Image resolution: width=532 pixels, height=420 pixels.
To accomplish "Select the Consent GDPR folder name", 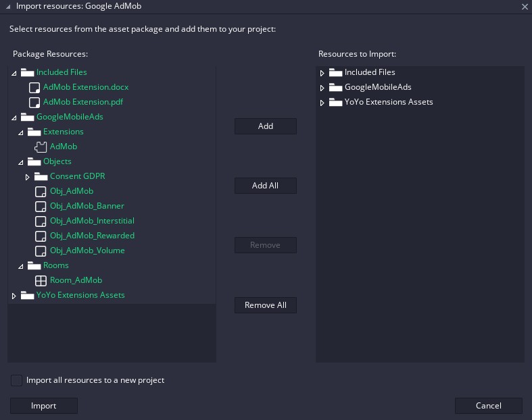I will [78, 176].
